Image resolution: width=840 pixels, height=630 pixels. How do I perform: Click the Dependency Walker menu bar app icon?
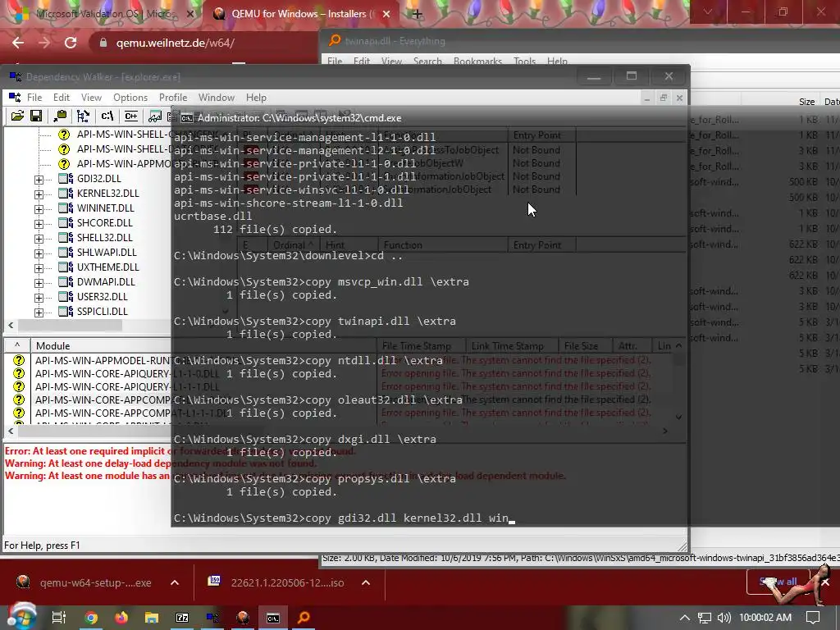(x=15, y=97)
